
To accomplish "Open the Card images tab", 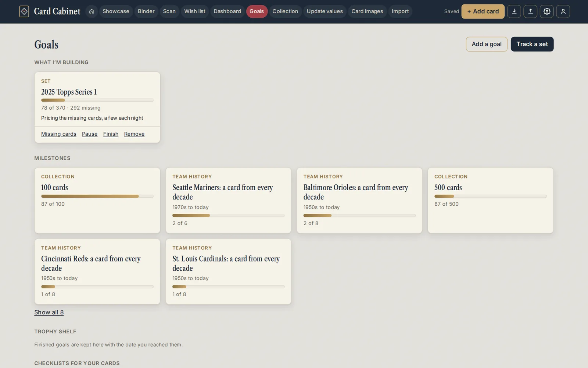I will tap(367, 11).
